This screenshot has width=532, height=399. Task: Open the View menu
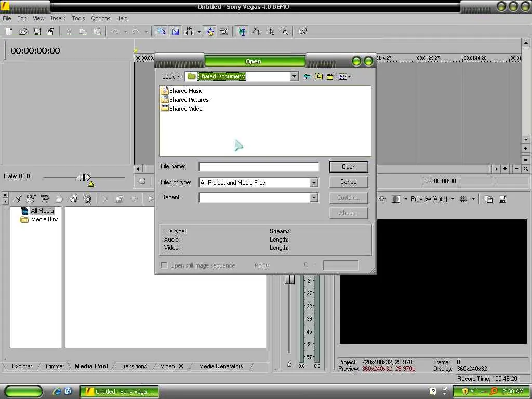(x=38, y=18)
